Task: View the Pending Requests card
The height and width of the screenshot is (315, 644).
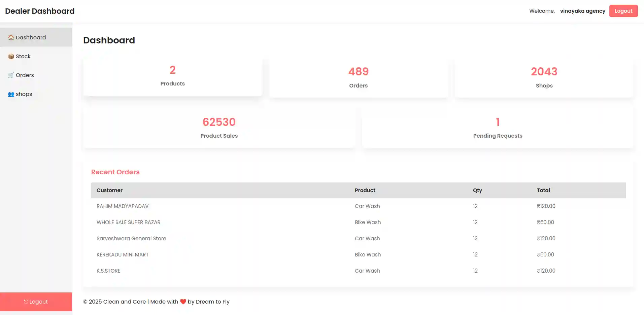Action: 497,128
